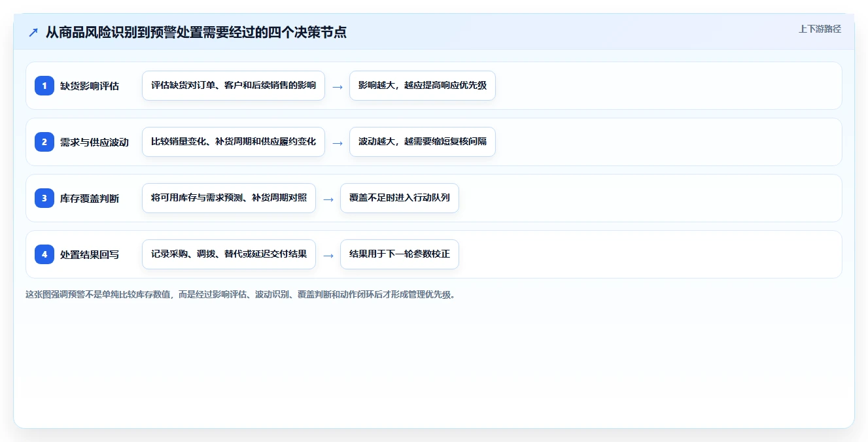Click the 库存覆盖判断 step label

click(x=90, y=198)
